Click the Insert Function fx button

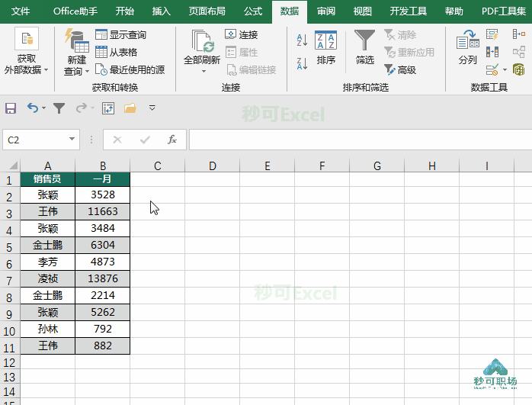pyautogui.click(x=172, y=140)
